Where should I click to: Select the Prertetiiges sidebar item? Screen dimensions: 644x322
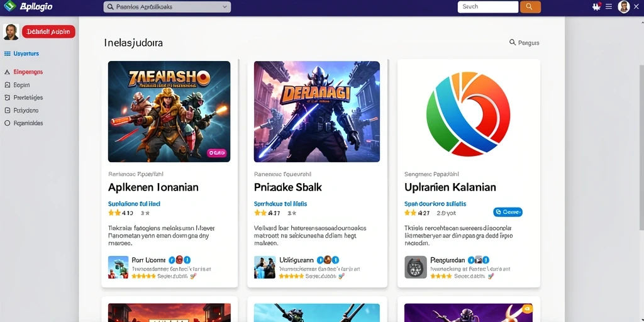[x=23, y=97]
